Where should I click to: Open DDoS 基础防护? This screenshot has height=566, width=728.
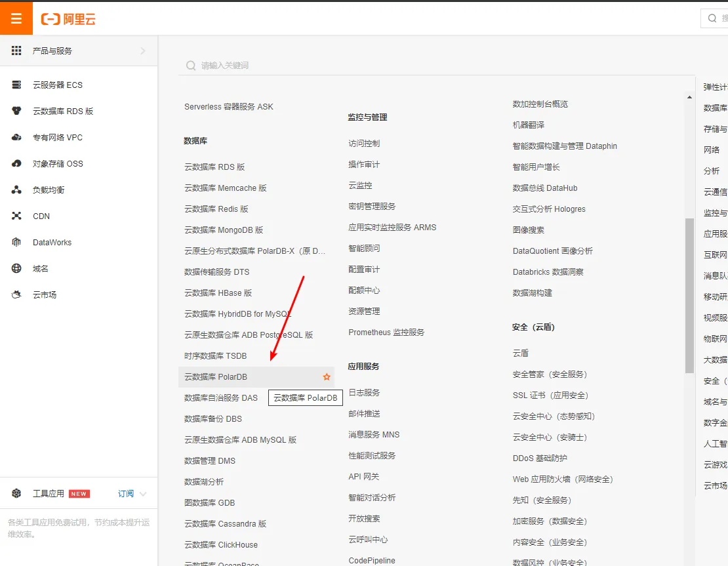click(x=540, y=458)
